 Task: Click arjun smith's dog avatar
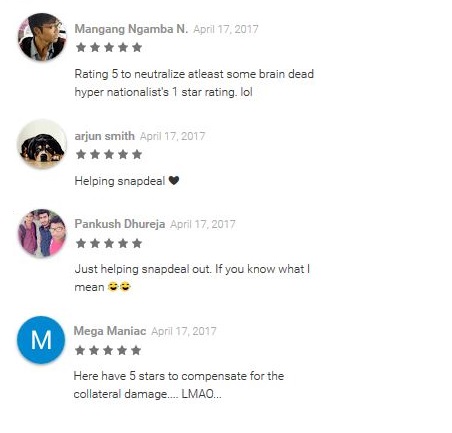coord(42,144)
